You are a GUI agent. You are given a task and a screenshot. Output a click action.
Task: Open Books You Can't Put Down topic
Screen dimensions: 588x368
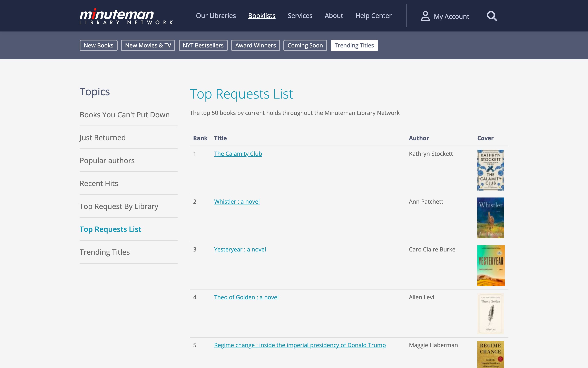[x=125, y=115]
